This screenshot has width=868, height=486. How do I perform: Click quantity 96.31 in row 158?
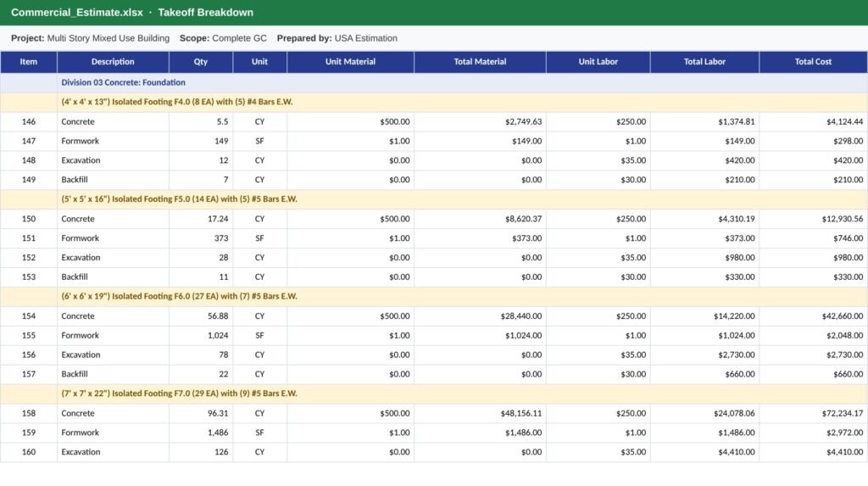pos(201,413)
